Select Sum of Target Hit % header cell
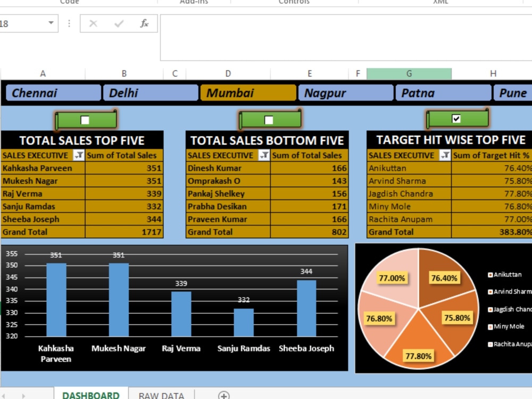The width and height of the screenshot is (532, 399). tap(492, 155)
